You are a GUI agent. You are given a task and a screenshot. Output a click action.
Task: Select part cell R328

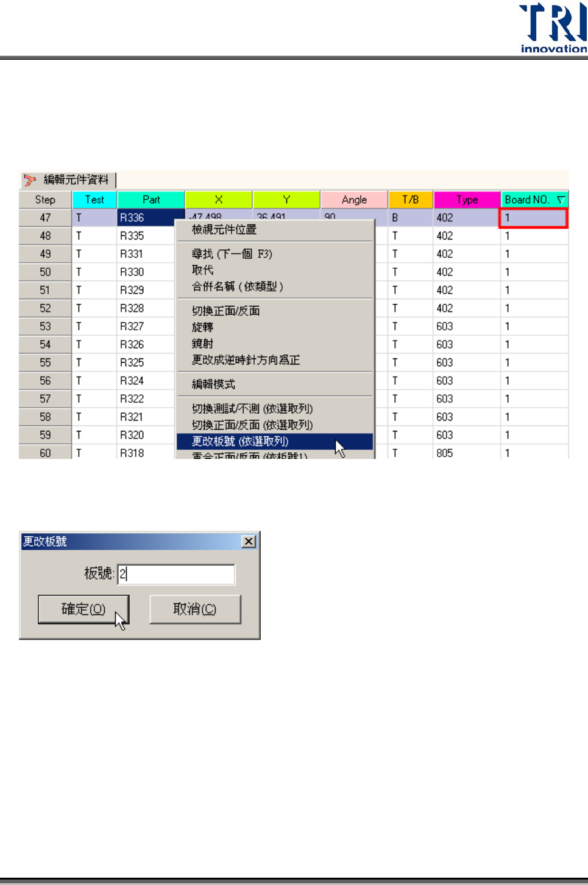tap(146, 308)
